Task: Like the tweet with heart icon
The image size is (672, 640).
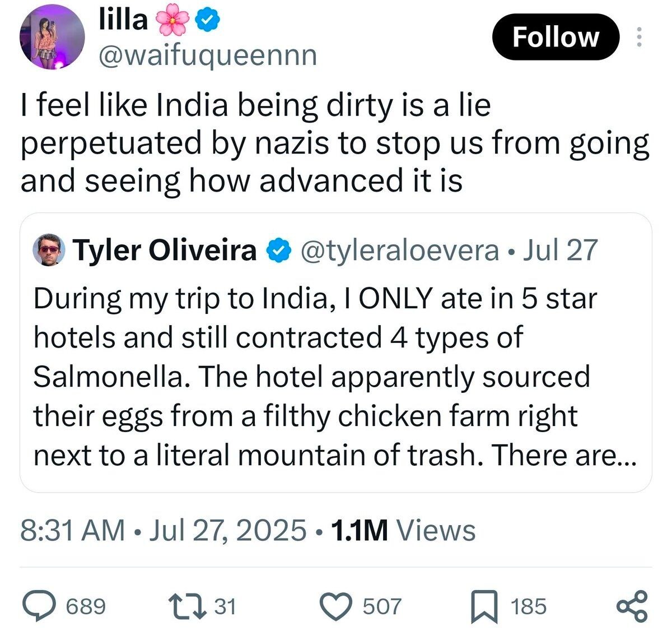Action: [x=360, y=606]
